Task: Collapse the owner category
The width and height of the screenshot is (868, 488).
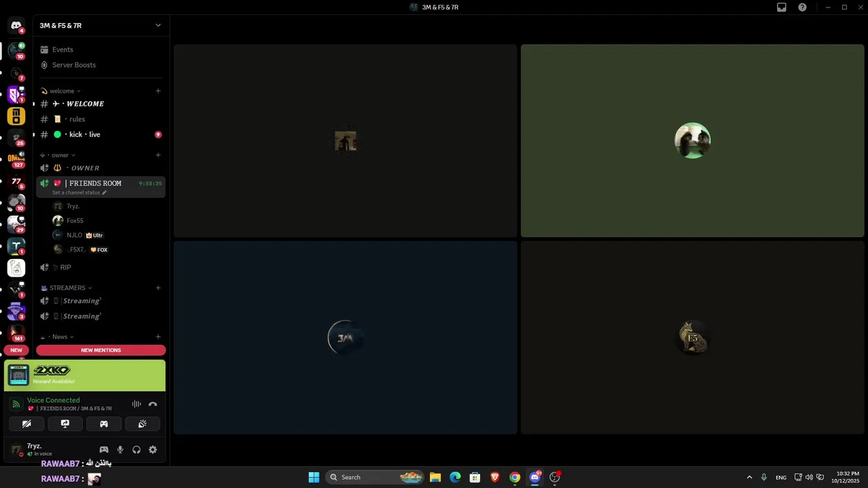Action: [58, 155]
